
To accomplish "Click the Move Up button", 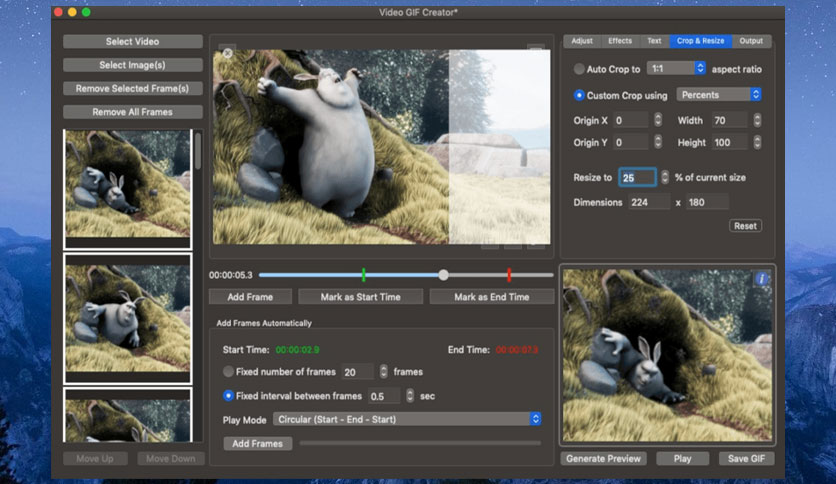I will [95, 458].
